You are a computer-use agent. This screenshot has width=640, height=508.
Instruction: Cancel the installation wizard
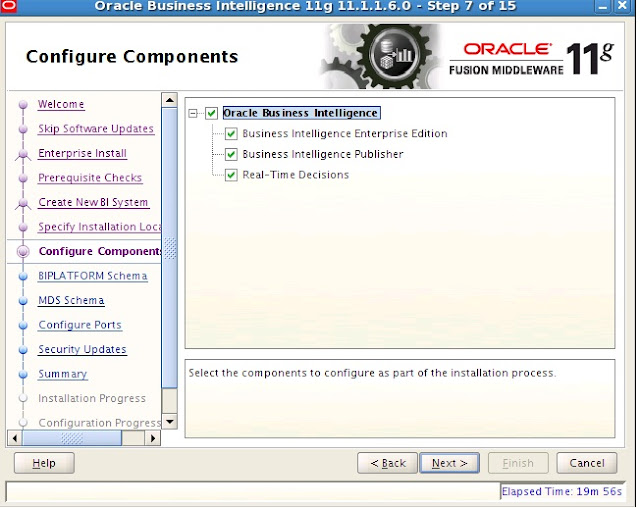click(587, 463)
